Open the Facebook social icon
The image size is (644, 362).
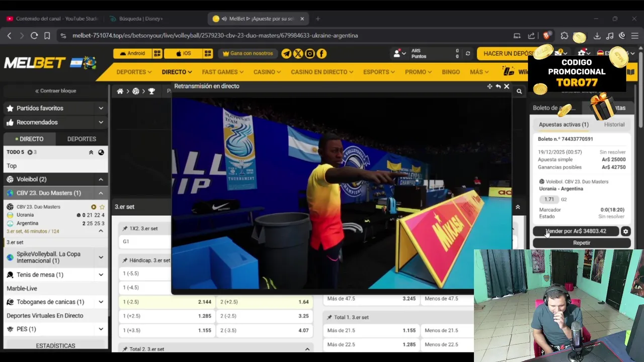point(321,53)
